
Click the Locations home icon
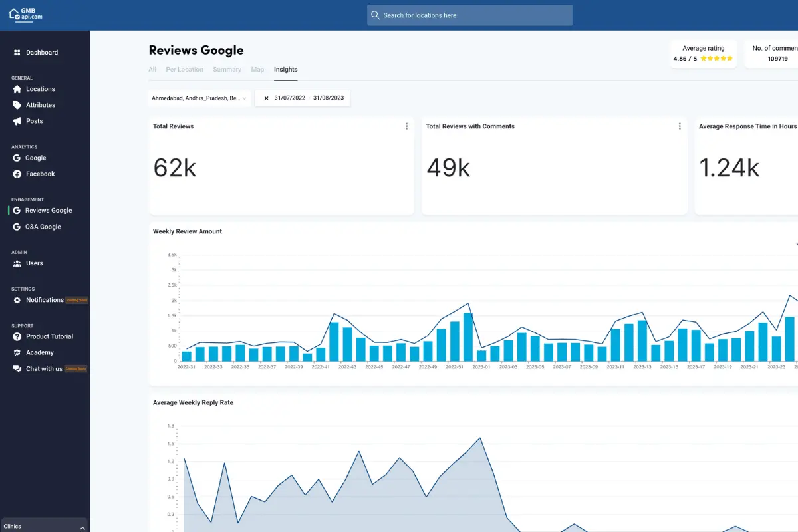click(x=17, y=89)
